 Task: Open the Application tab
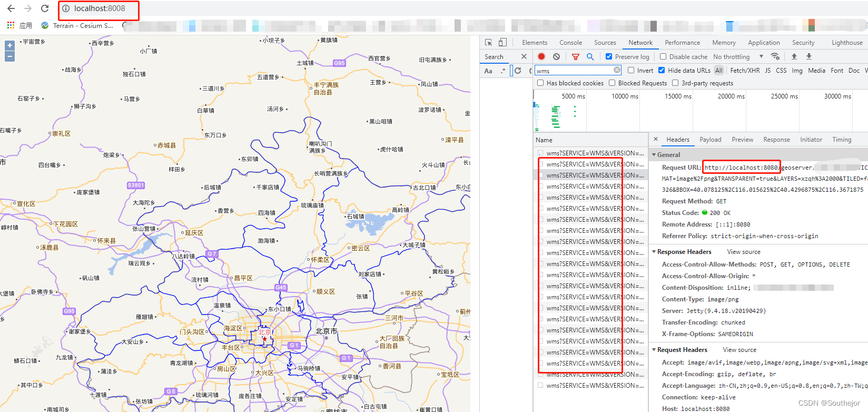point(764,43)
